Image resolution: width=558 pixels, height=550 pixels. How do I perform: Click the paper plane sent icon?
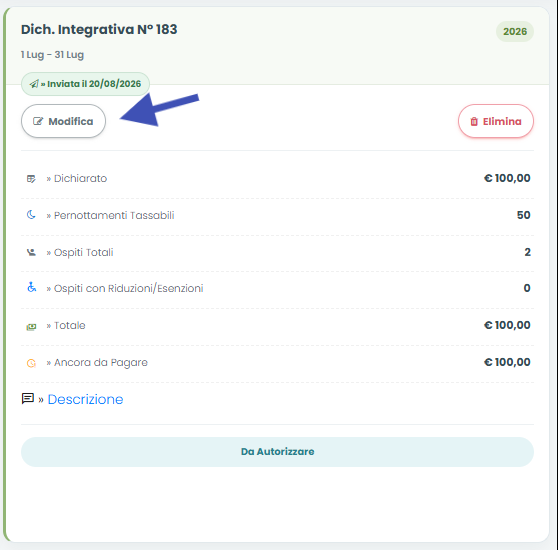(34, 84)
